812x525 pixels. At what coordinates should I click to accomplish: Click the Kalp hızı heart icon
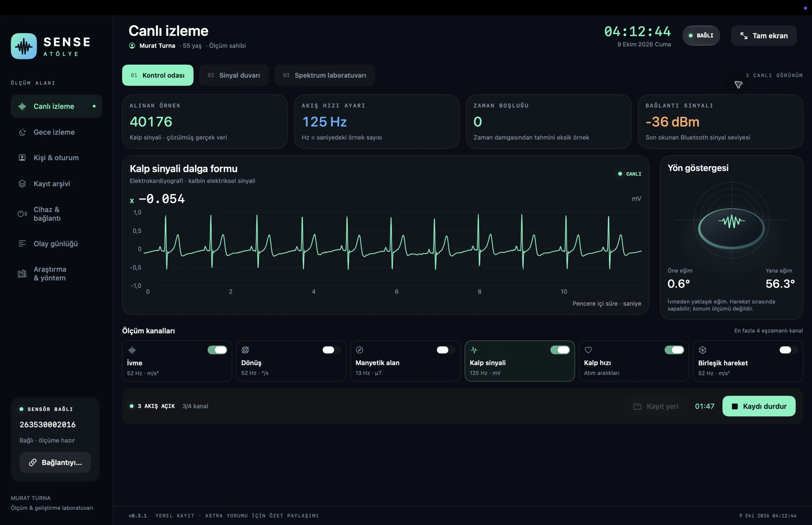[x=588, y=350]
